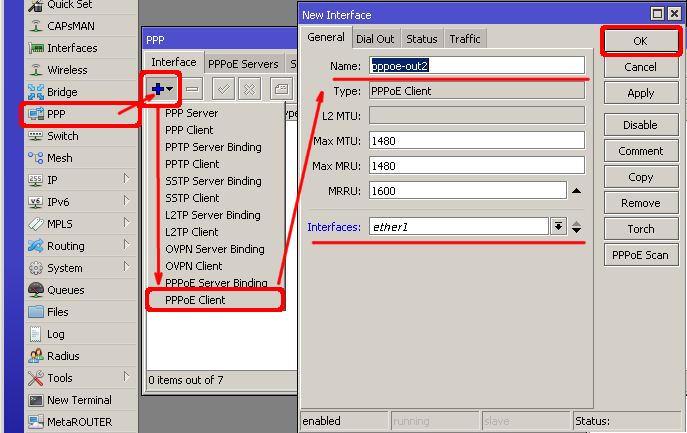Expand the Routing submenu arrow
The width and height of the screenshot is (687, 433).
127,246
